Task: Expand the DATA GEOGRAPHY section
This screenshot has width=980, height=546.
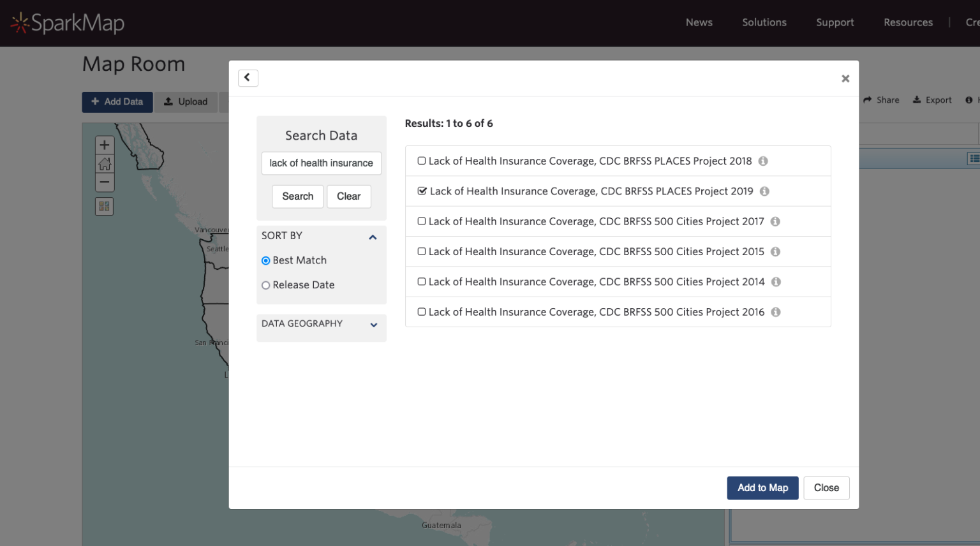Action: (373, 325)
